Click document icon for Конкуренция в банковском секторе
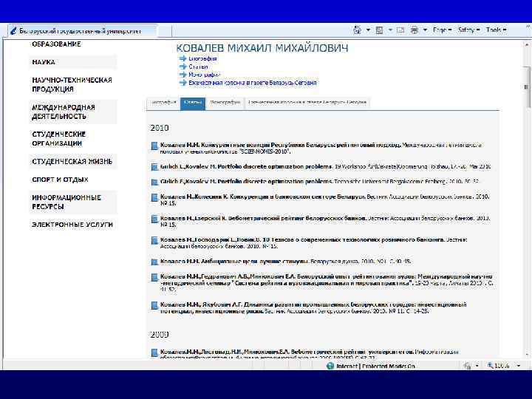532x399 pixels. point(154,197)
